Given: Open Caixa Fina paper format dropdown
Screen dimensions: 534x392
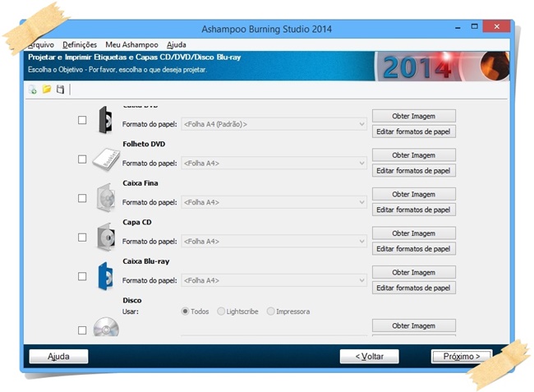Looking at the screenshot, I should point(274,202).
